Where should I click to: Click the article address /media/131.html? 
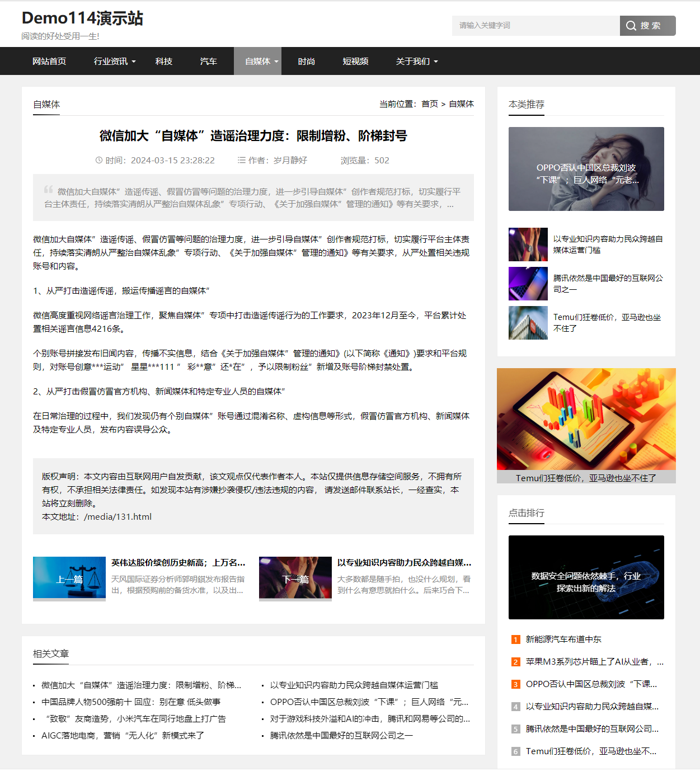click(x=118, y=517)
